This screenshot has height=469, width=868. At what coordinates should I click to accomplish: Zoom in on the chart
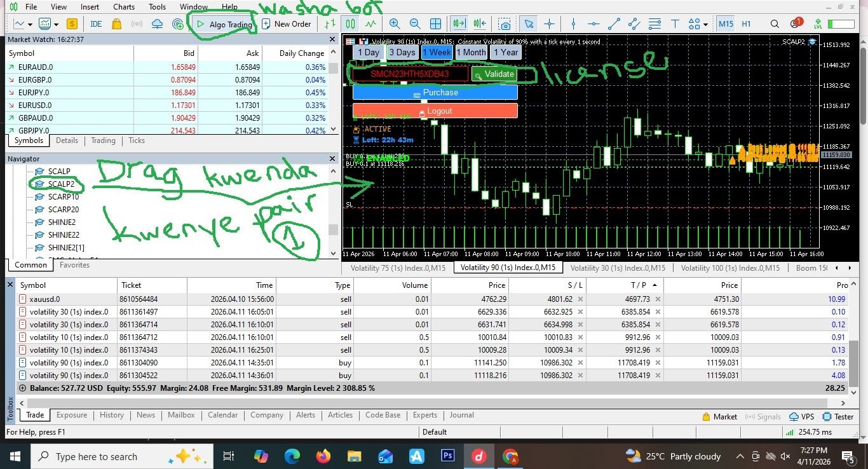tap(395, 24)
